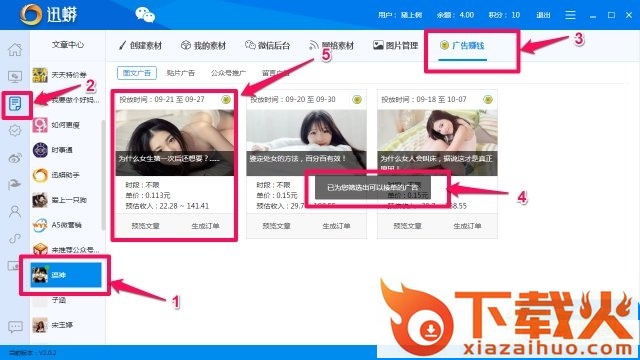
Task: Click the user profile icon in the sidebar
Action: tap(15, 211)
